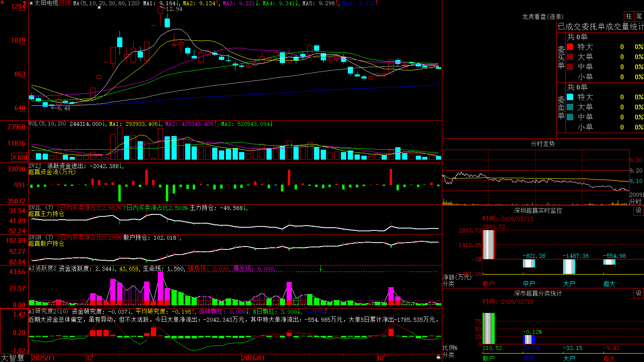Open 设 settings for 深圳超赢实时监控

(x=639, y=210)
